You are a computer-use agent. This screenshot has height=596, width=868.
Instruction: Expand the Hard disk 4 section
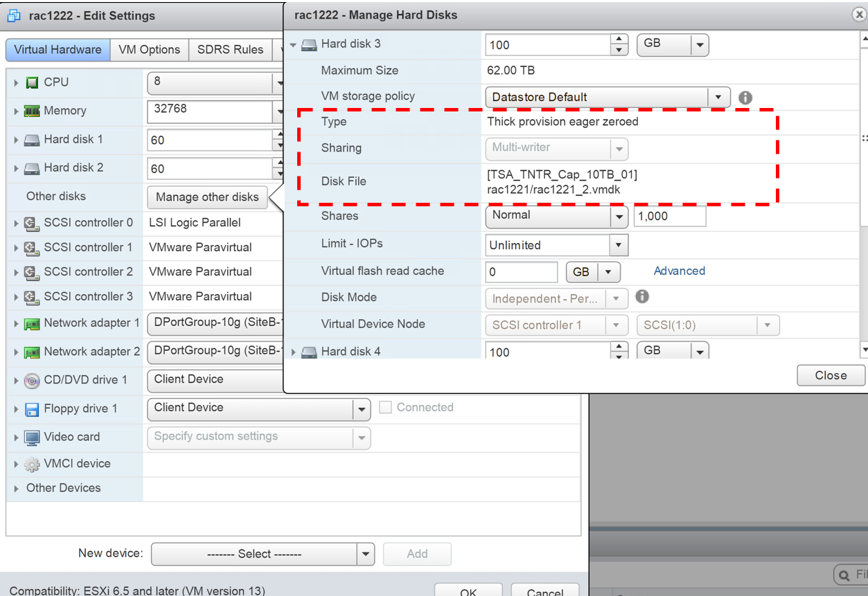click(x=294, y=352)
